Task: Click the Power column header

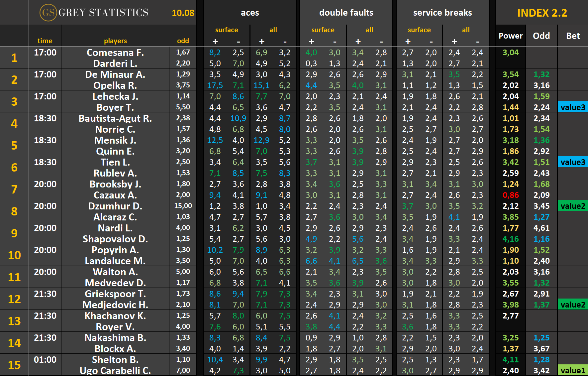Action: point(510,36)
